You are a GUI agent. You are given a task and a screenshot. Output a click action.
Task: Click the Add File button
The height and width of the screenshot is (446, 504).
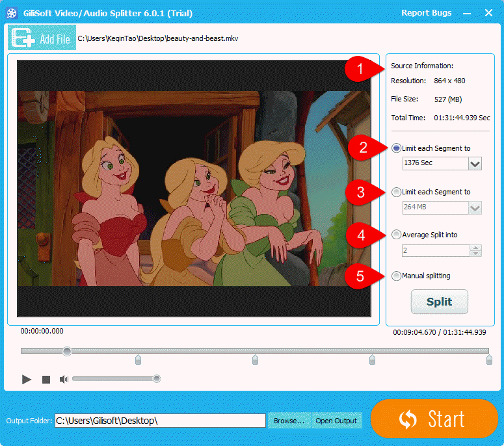coord(42,38)
